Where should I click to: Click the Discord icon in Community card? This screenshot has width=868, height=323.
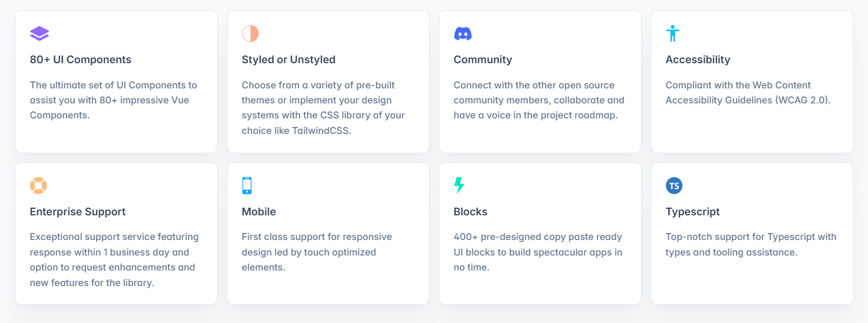462,34
